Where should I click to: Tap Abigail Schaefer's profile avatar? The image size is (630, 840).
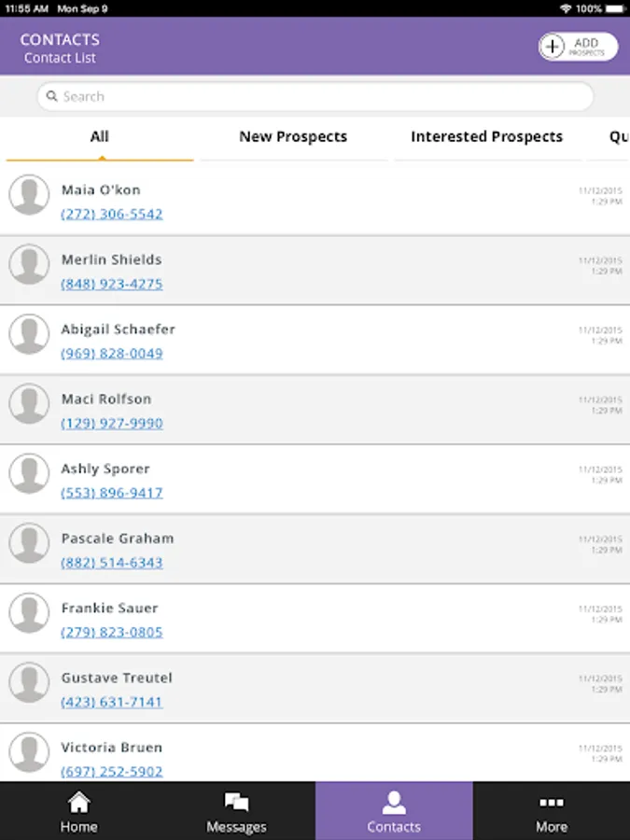click(x=29, y=334)
